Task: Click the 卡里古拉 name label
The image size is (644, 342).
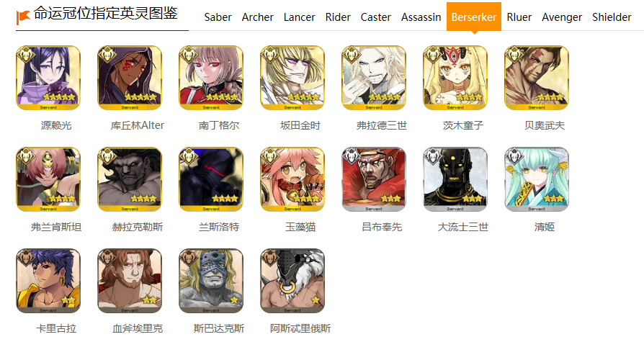Action: (x=56, y=328)
